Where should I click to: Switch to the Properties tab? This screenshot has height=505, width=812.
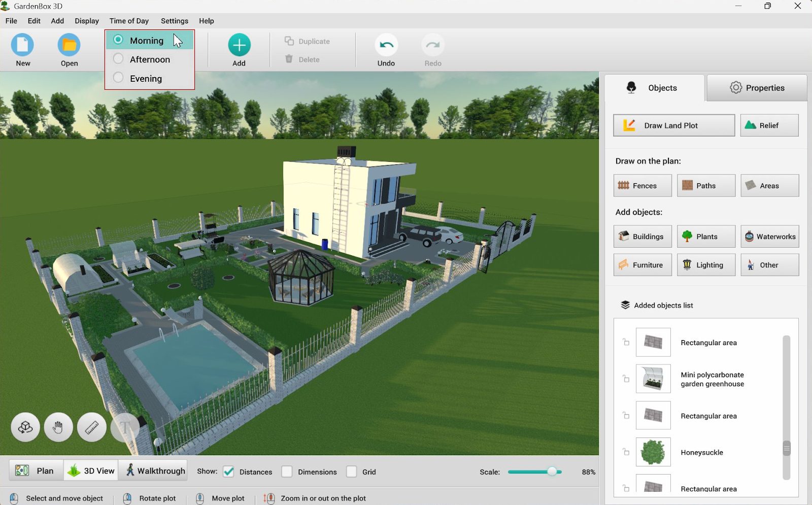pos(757,88)
